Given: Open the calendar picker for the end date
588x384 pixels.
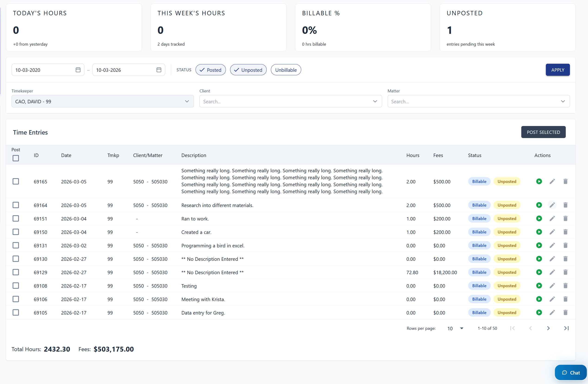Looking at the screenshot, I should pos(159,70).
